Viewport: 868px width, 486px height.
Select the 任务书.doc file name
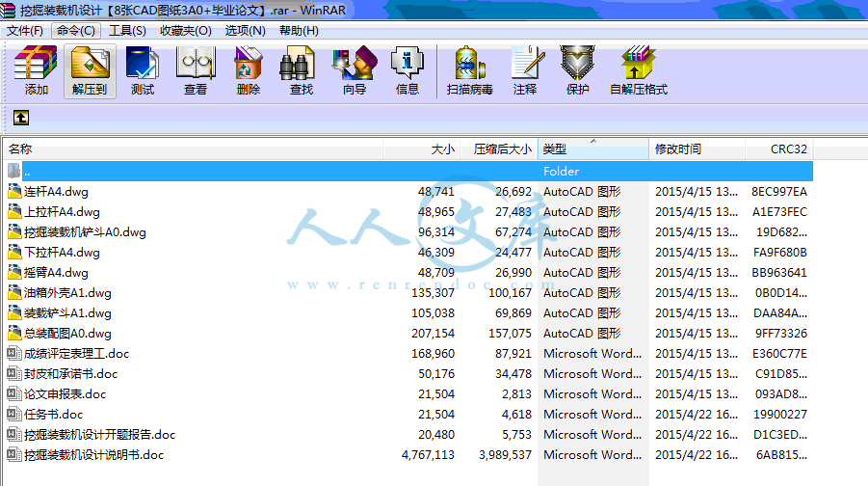pyautogui.click(x=53, y=415)
